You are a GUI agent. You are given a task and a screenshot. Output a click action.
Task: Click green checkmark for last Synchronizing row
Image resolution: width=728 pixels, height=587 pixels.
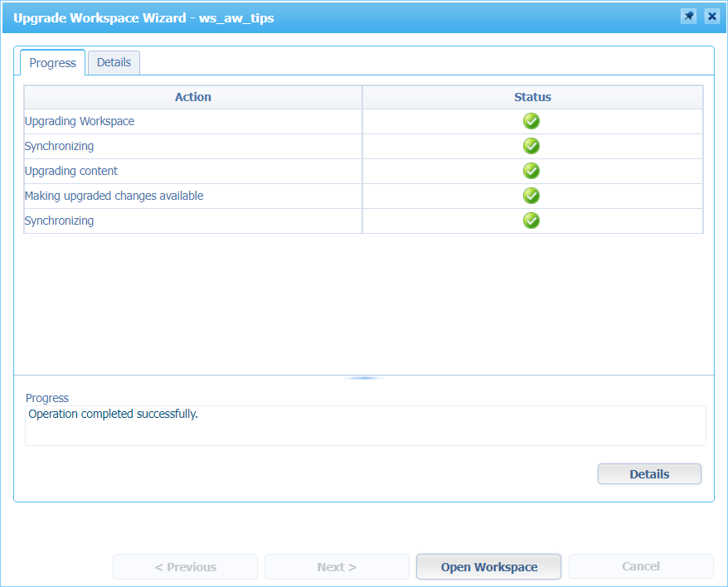pos(531,221)
